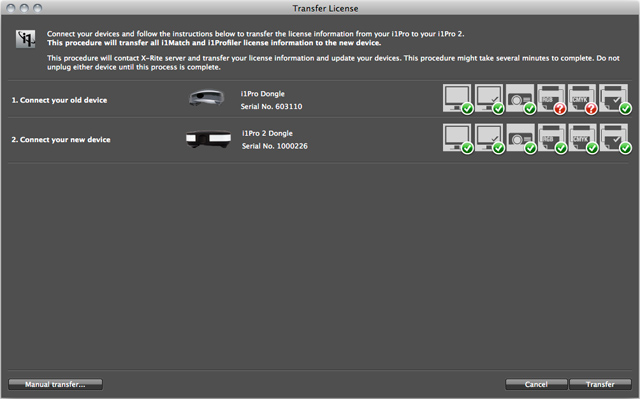This screenshot has height=399, width=640.
Task: Cancel the license transfer
Action: 536,384
